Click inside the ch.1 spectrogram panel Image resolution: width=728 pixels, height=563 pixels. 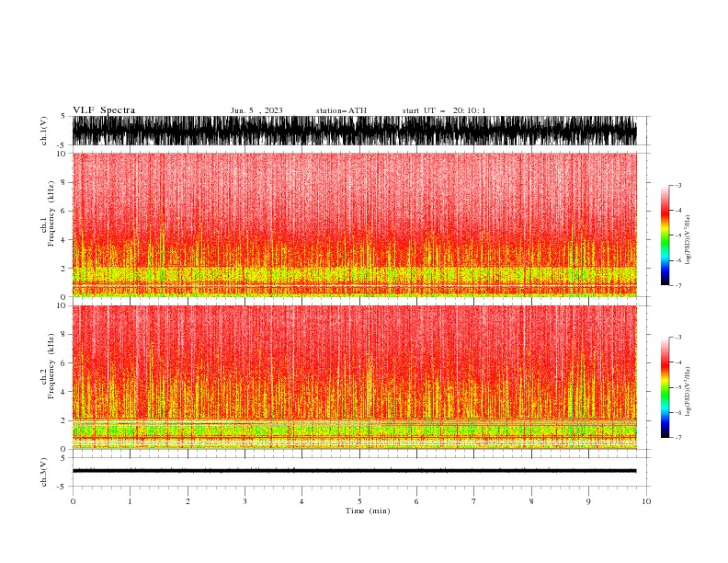point(354,224)
